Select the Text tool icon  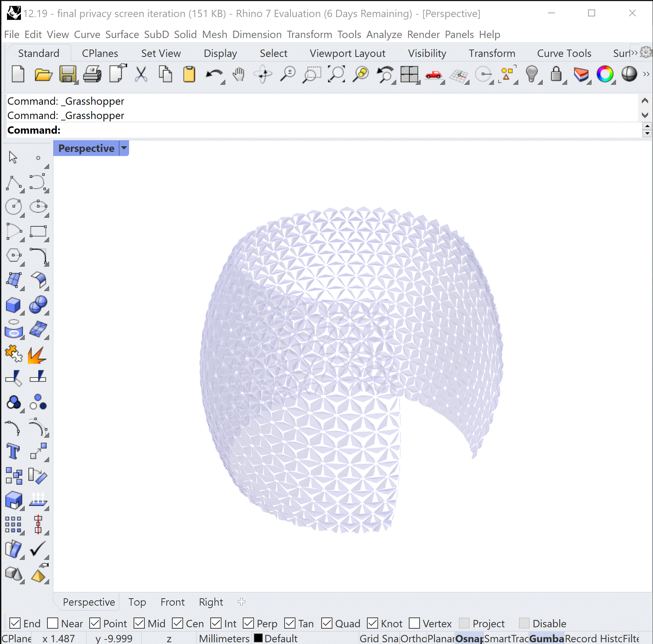[x=13, y=451]
